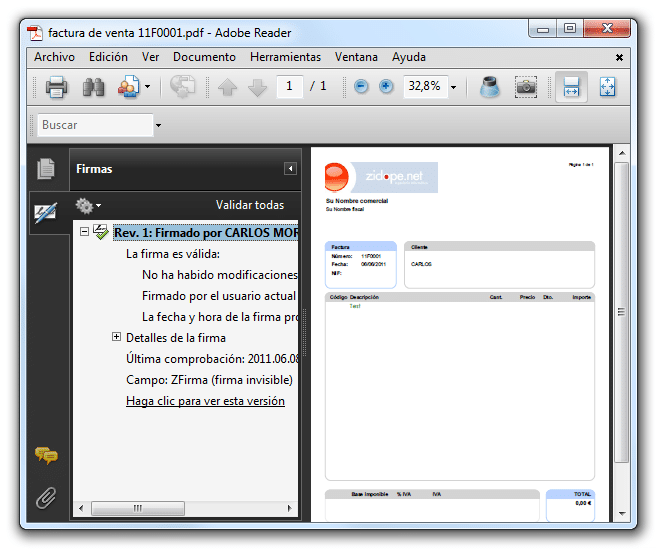Click 'La firma es válida:' text
Image resolution: width=661 pixels, height=550 pixels.
(173, 254)
